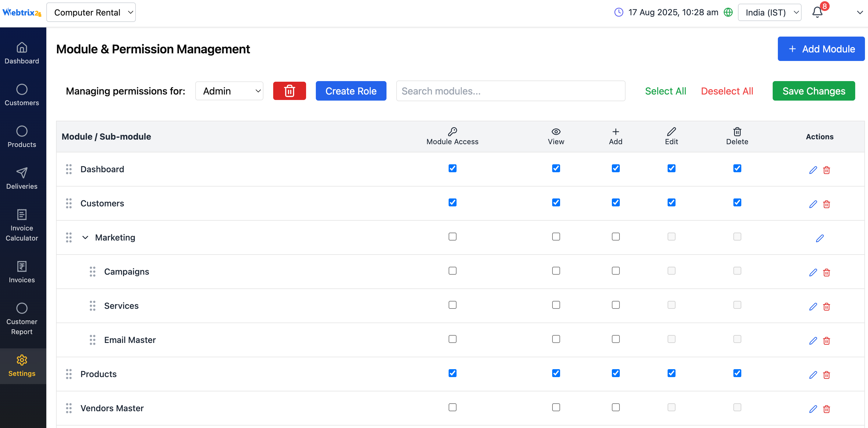Uncheck Delete permission for Products
The image size is (868, 428).
point(737,373)
